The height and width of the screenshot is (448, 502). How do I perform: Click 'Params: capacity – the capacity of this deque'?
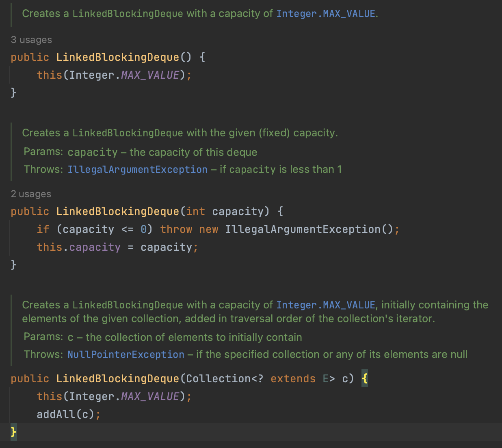(141, 152)
